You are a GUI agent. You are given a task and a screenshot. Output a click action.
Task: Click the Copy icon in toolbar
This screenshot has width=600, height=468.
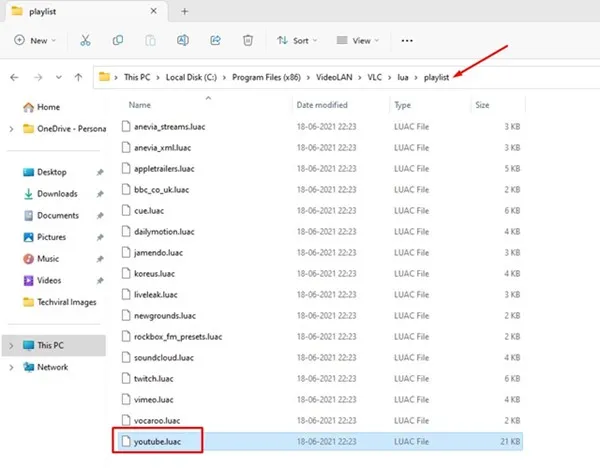118,40
